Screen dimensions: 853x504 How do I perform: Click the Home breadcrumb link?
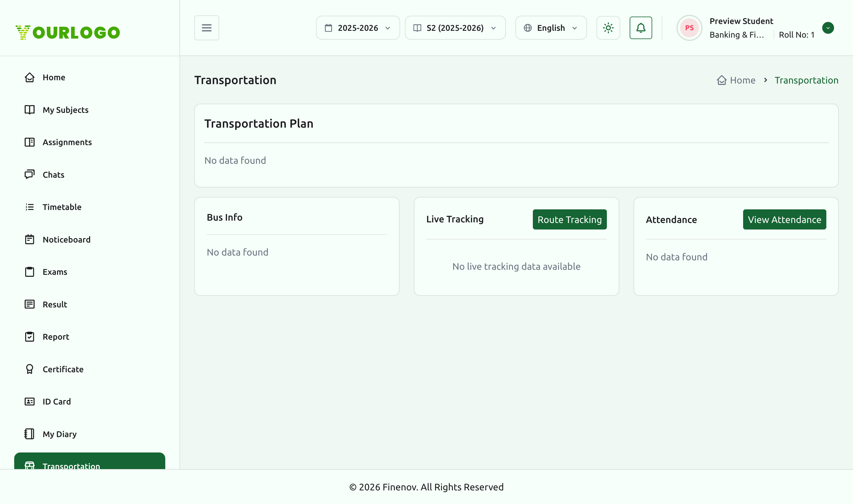743,81
